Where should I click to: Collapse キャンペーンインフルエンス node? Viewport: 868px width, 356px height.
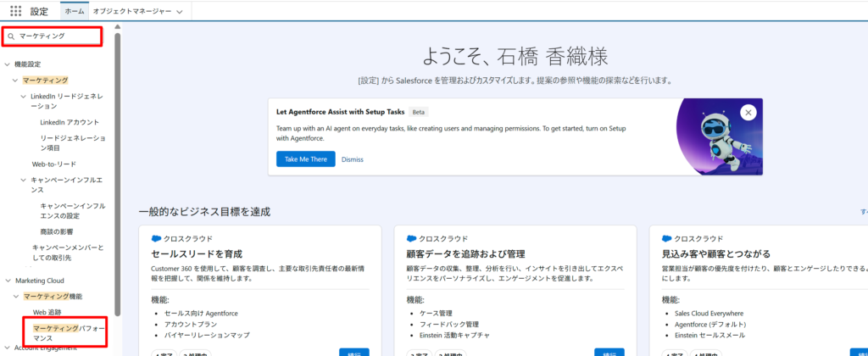click(23, 181)
